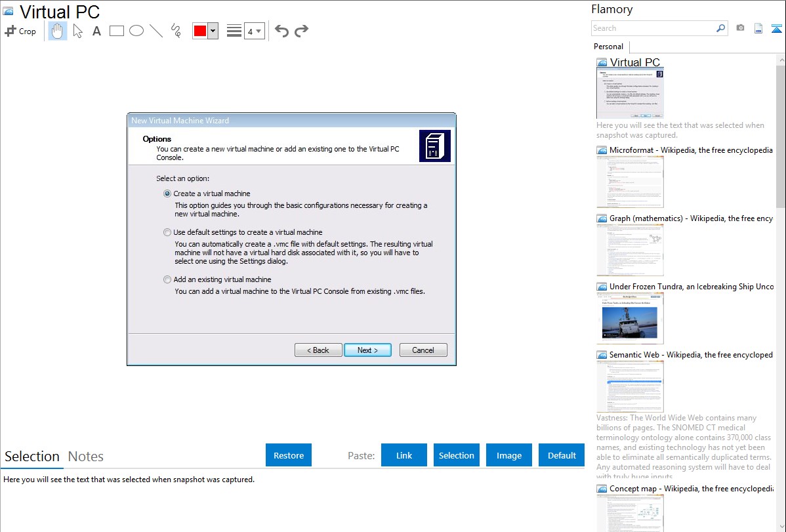The width and height of the screenshot is (786, 532).
Task: Click the computer icon in wizard header
Action: [434, 146]
